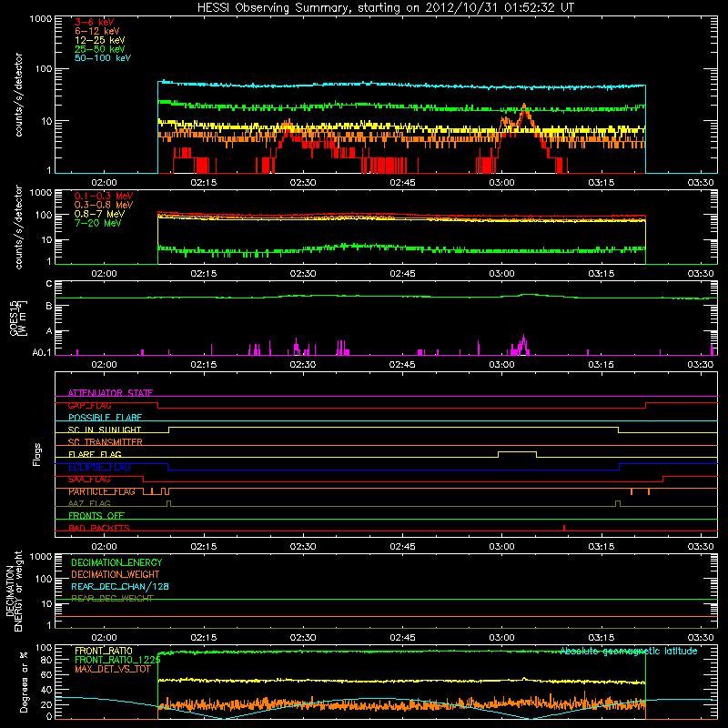Select the BAD_PACKETS flag label
The width and height of the screenshot is (728, 728).
coord(99,528)
